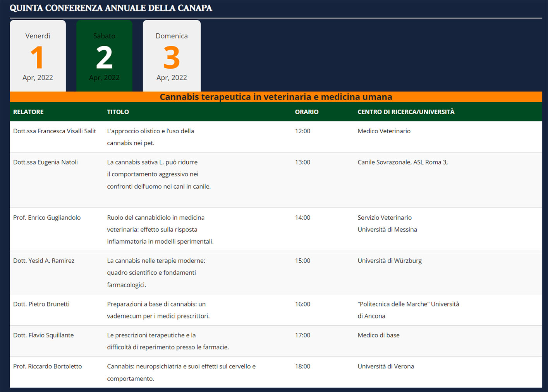Click the Quinta Conferenza Annuale della Canapa heading
The width and height of the screenshot is (548, 392).
(x=111, y=8)
